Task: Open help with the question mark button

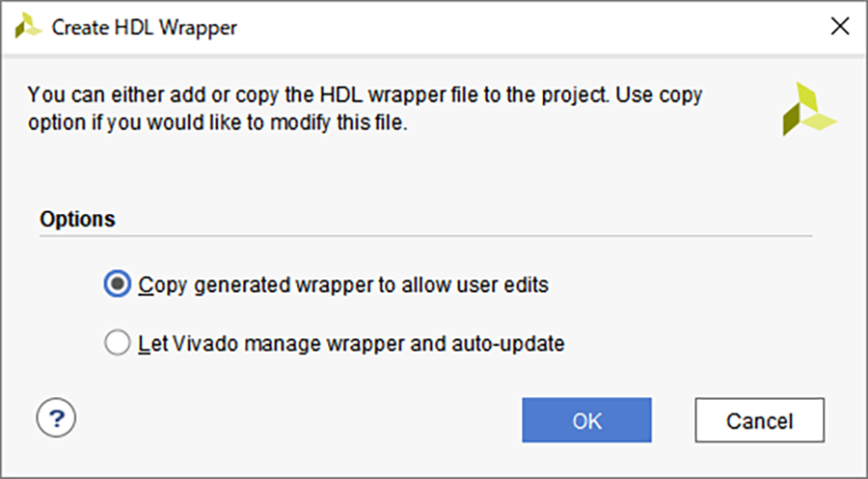Action: pyautogui.click(x=56, y=417)
